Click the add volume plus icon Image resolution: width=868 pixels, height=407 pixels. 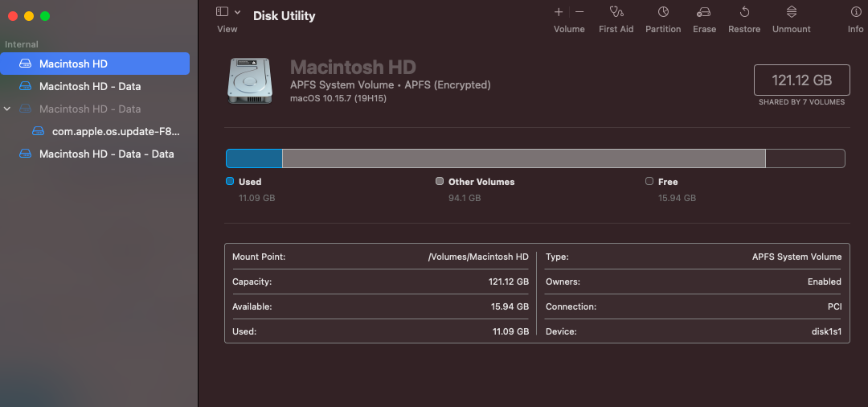pyautogui.click(x=559, y=11)
